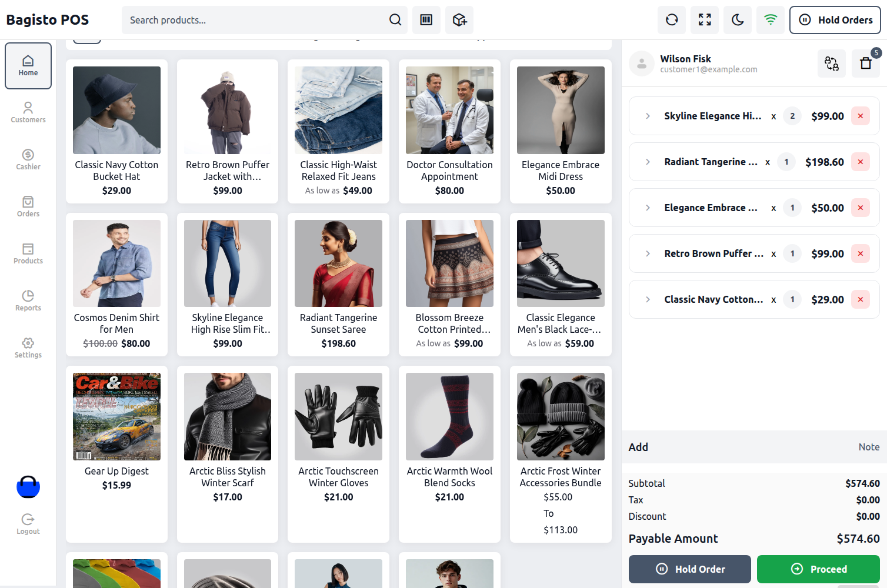Open Settings gear in sidebar
887x588 pixels.
click(28, 348)
